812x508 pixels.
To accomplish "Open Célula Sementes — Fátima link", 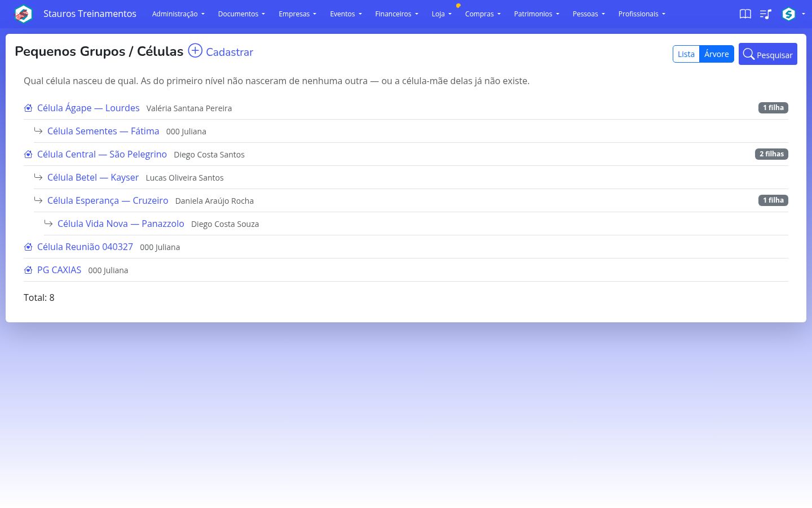I will (x=103, y=131).
